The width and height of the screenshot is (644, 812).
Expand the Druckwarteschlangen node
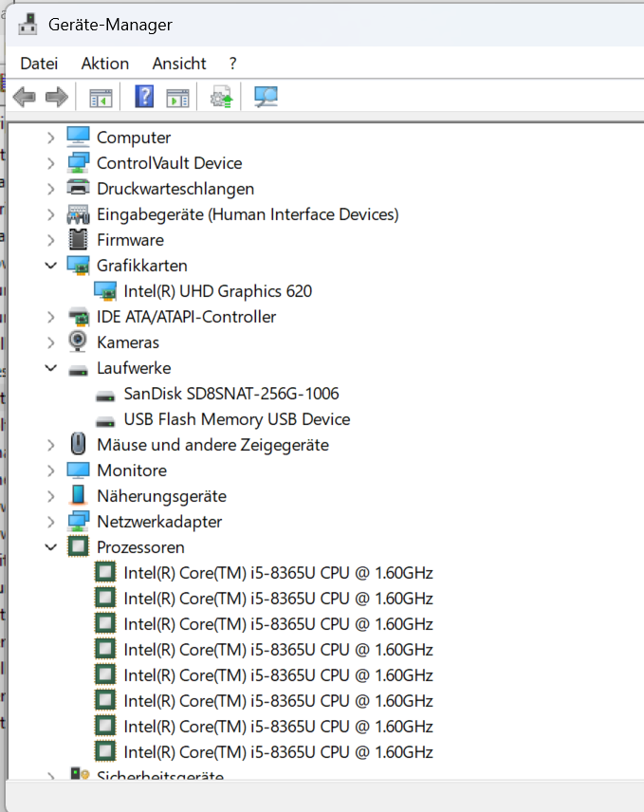[x=50, y=189]
